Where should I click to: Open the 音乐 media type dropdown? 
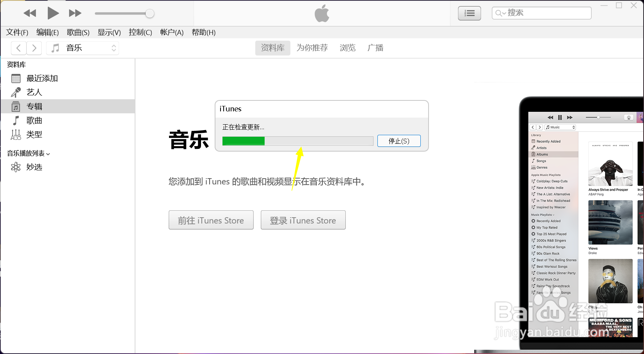point(82,48)
